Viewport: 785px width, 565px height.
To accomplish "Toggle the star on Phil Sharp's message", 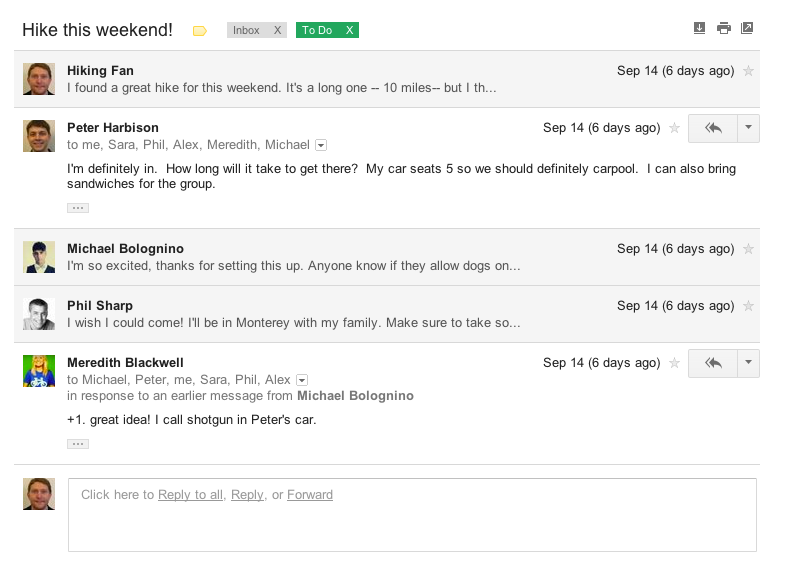I will point(749,306).
